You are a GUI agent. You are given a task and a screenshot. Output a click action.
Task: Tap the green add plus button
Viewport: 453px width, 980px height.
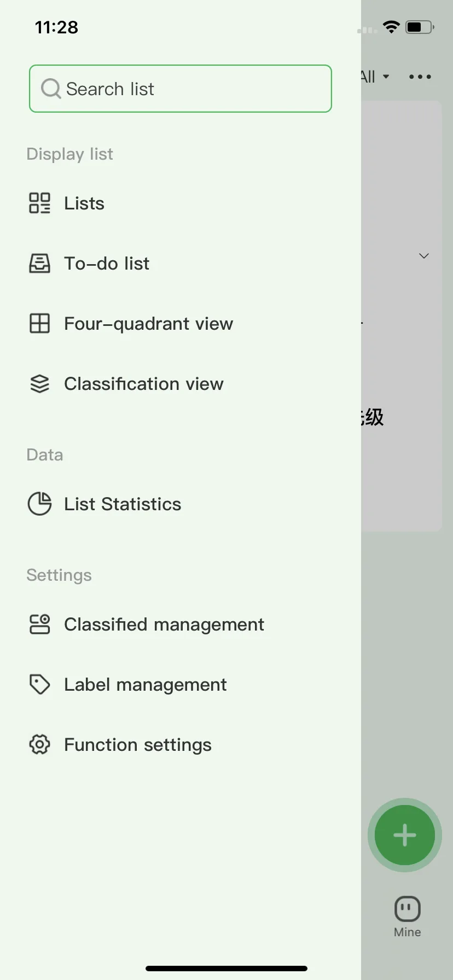tap(405, 835)
